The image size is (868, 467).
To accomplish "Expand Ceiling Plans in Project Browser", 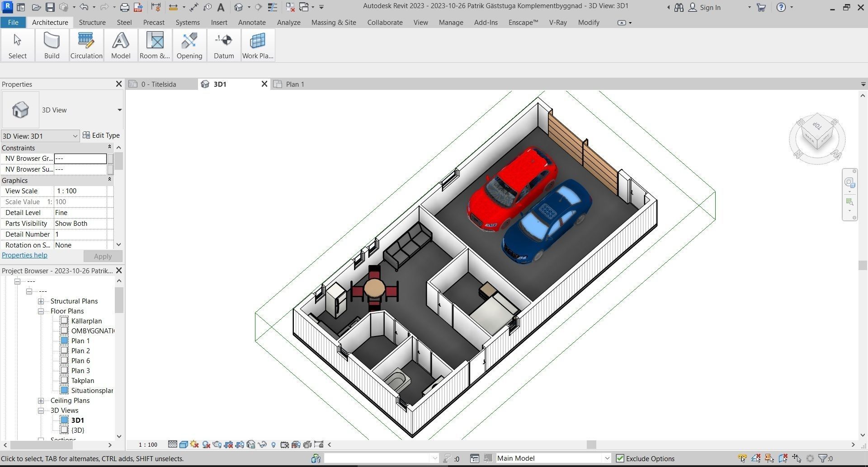I will click(41, 401).
